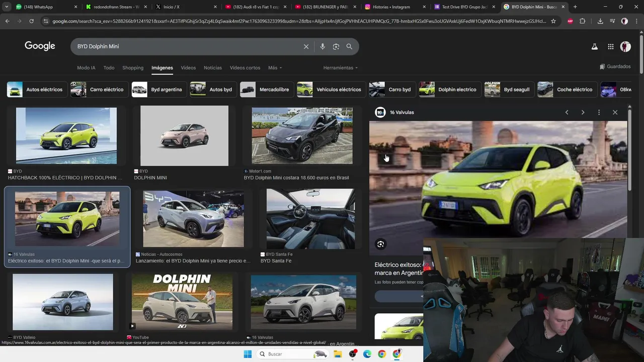Show next image in preview panel
The height and width of the screenshot is (362, 644).
[583, 112]
